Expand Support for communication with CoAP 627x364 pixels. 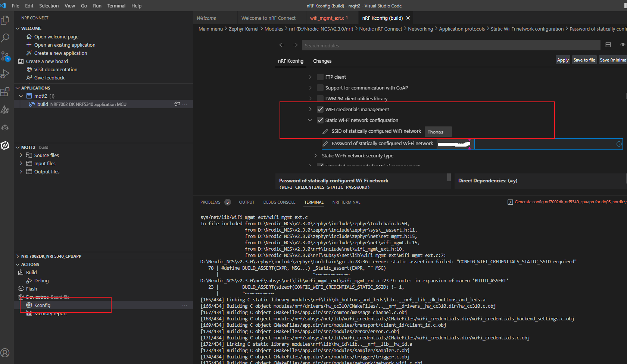[310, 88]
